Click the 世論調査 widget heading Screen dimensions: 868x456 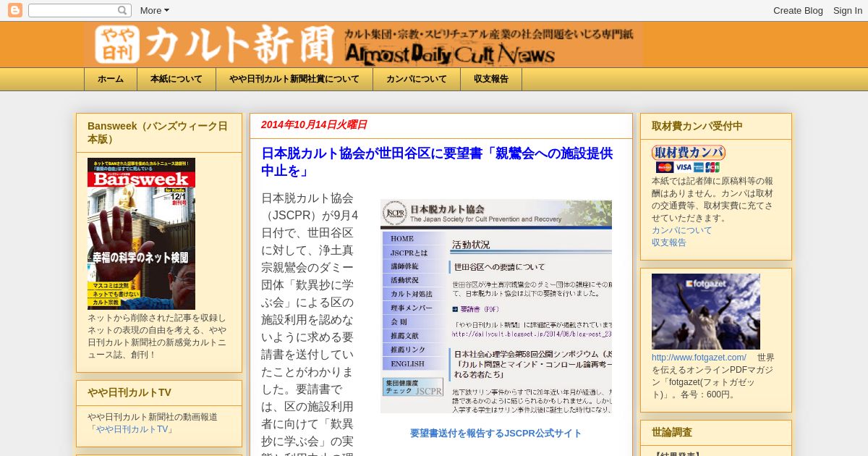tap(672, 432)
